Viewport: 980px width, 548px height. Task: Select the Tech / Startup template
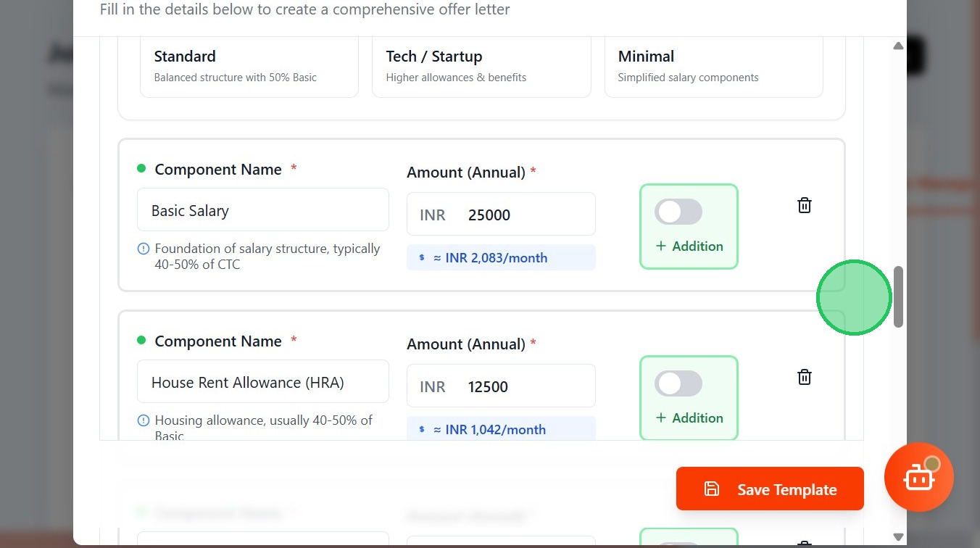coord(481,66)
